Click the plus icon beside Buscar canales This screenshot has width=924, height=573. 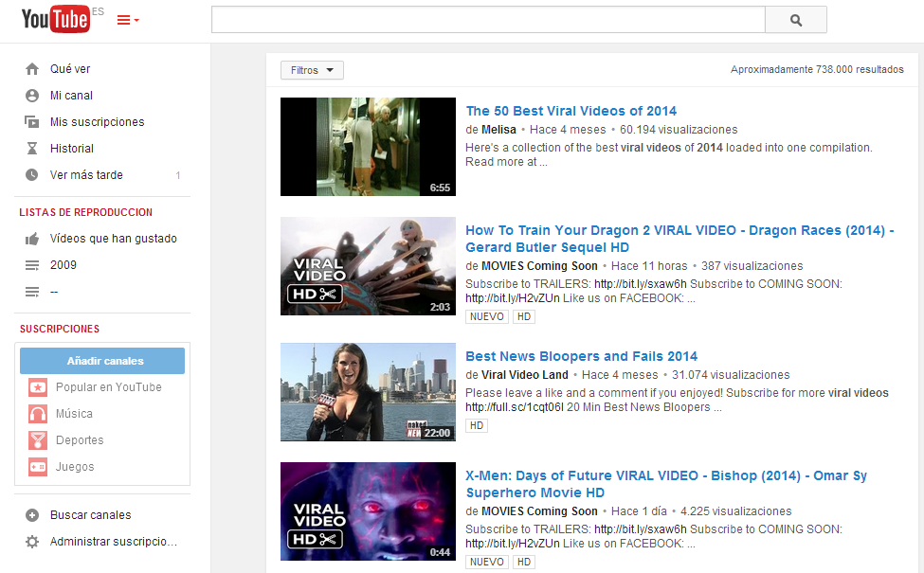click(32, 515)
